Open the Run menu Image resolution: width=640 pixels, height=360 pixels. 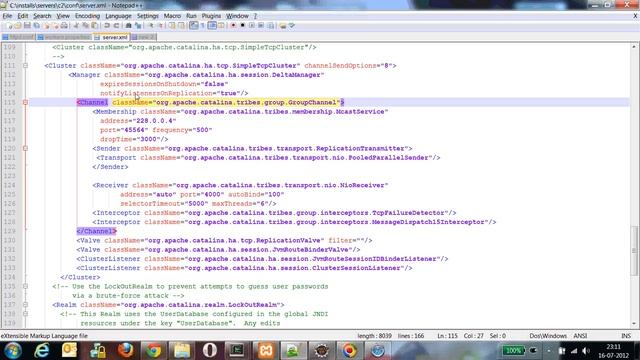click(x=191, y=16)
